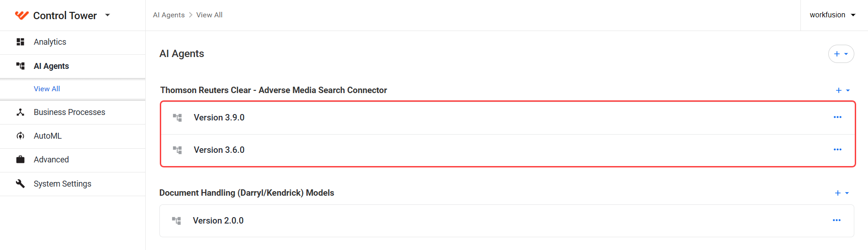
Task: Expand the Control Tower dropdown arrow
Action: pos(108,15)
